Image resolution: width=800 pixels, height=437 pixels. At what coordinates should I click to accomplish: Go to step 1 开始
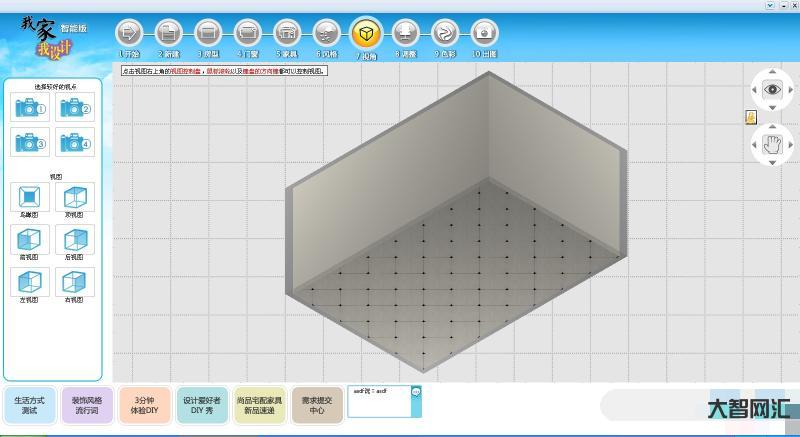coord(130,34)
